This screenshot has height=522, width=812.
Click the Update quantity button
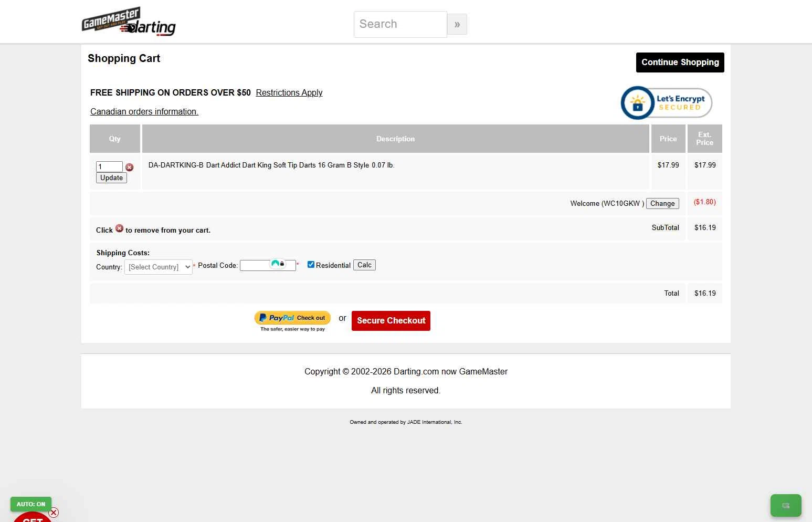pos(111,178)
